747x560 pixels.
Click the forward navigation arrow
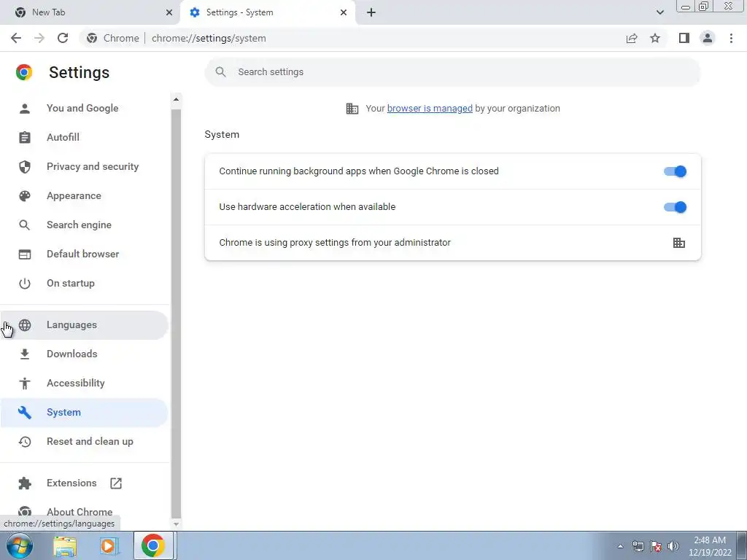(x=39, y=38)
